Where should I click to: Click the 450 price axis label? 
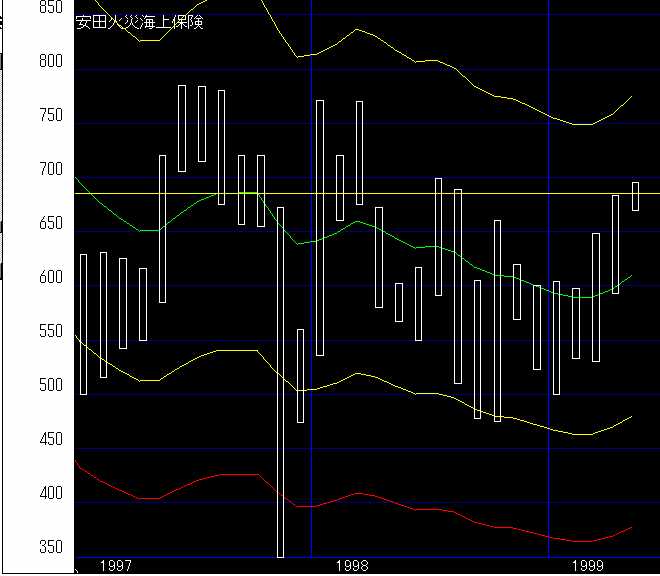pyautogui.click(x=50, y=439)
